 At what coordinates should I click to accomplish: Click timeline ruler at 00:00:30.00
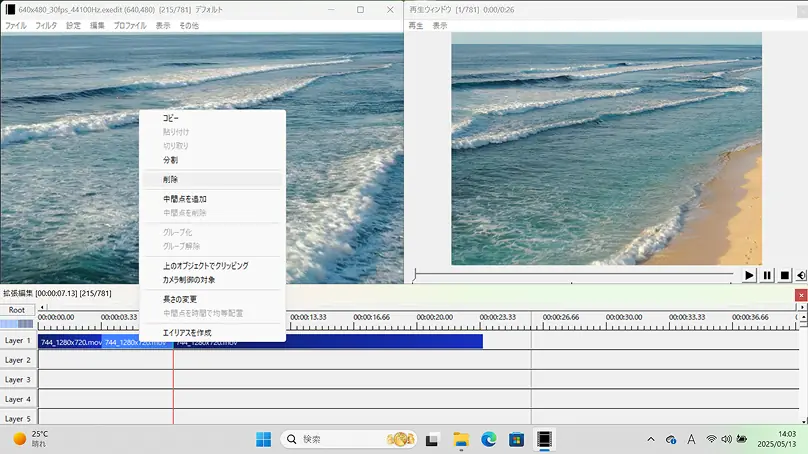(624, 317)
